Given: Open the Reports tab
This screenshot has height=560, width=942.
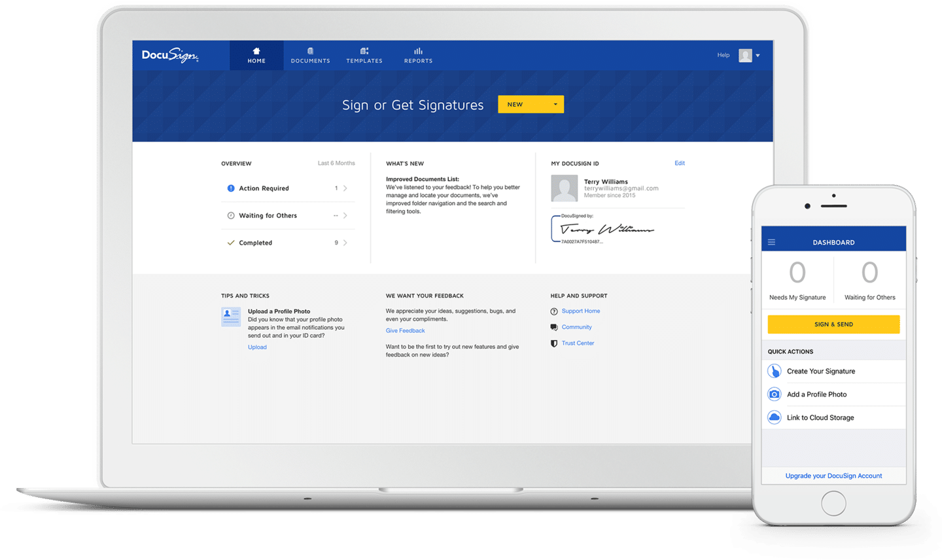Looking at the screenshot, I should 418,56.
